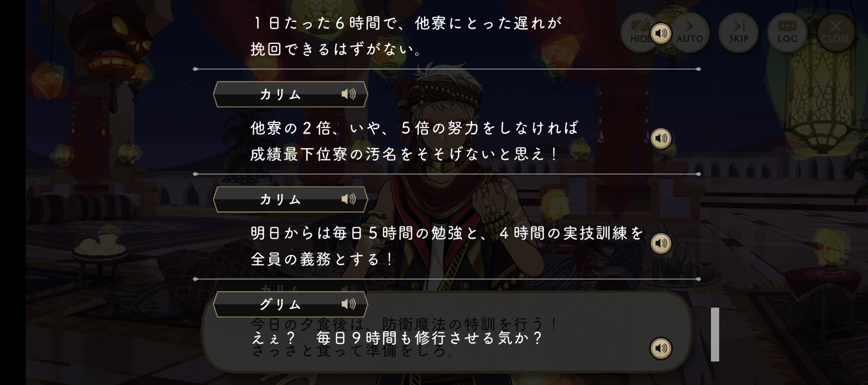Tap speaker icon in second カリム name plate
868x385 pixels.
tap(349, 199)
